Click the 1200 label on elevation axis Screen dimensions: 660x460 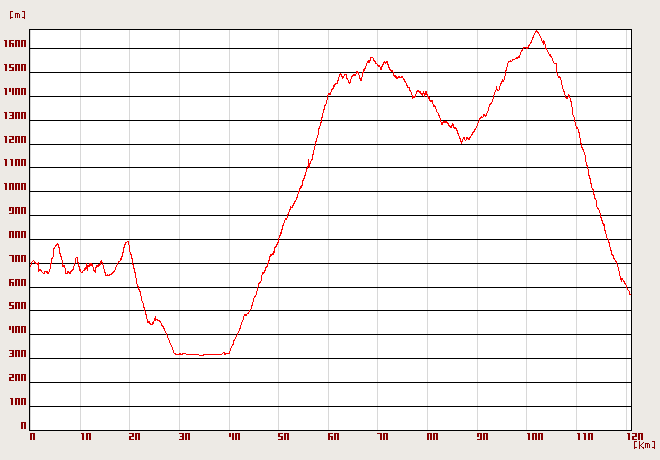[15, 139]
